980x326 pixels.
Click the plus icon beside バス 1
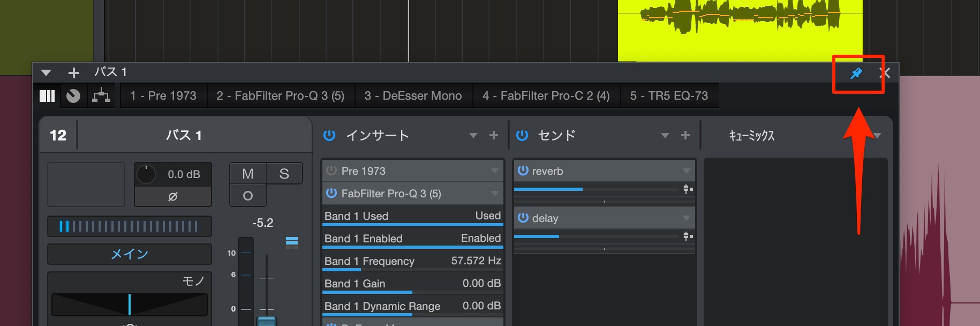[74, 72]
